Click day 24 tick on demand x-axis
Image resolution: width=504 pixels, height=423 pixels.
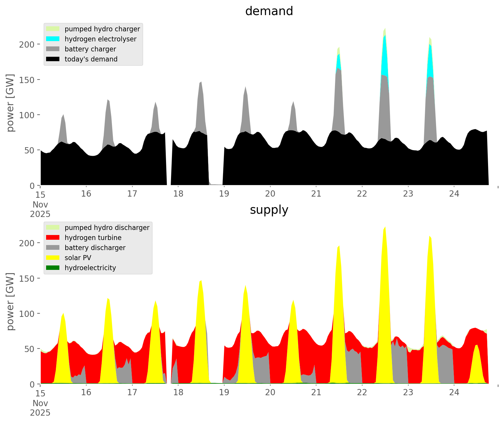[454, 194]
